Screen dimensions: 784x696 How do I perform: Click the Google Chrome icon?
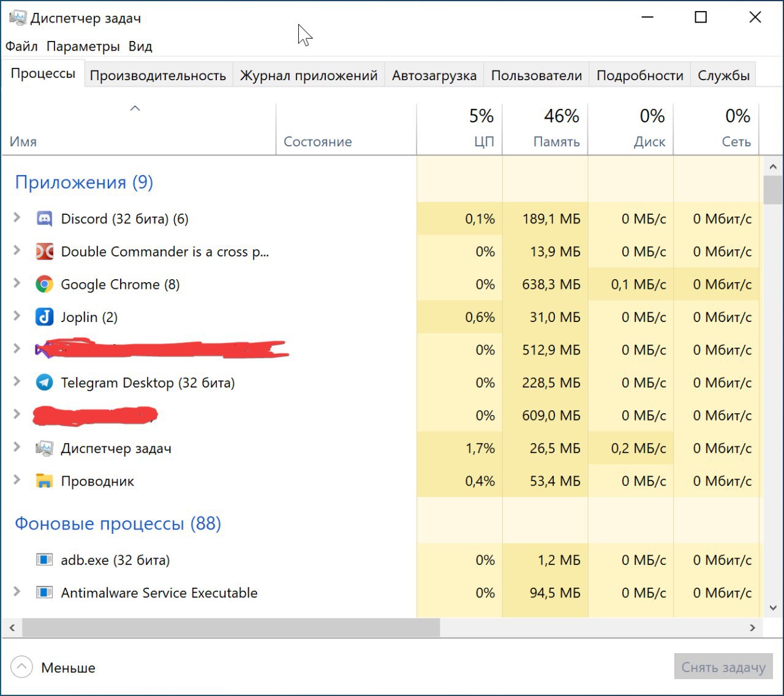coord(44,284)
